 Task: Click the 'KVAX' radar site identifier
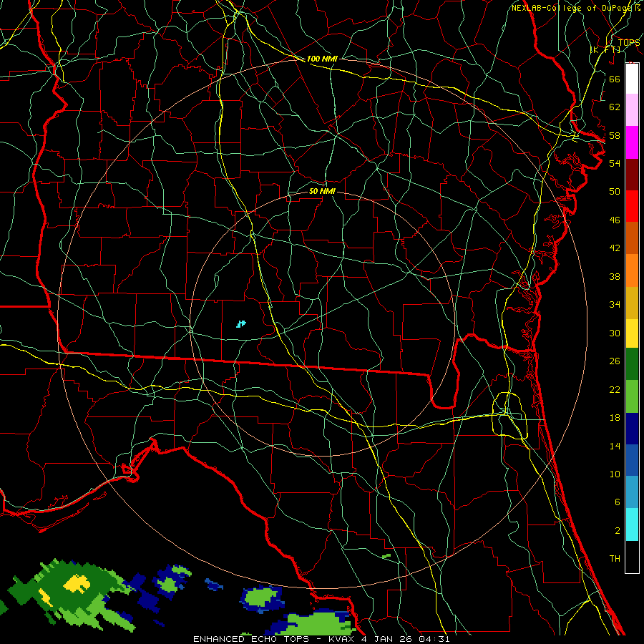pos(343,639)
